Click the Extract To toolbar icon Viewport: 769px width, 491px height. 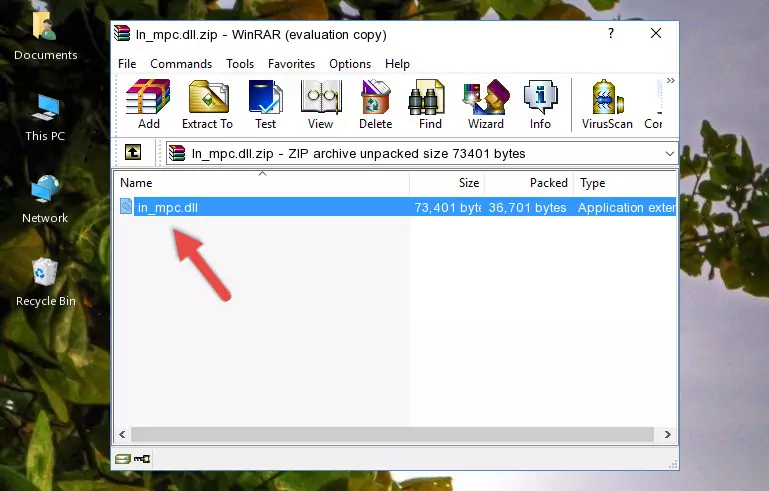click(207, 104)
